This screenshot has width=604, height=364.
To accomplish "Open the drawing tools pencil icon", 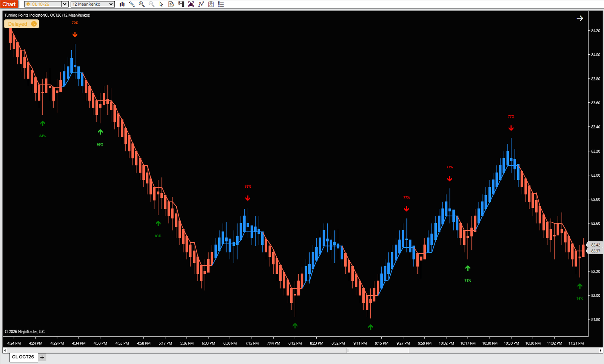I will click(132, 4).
